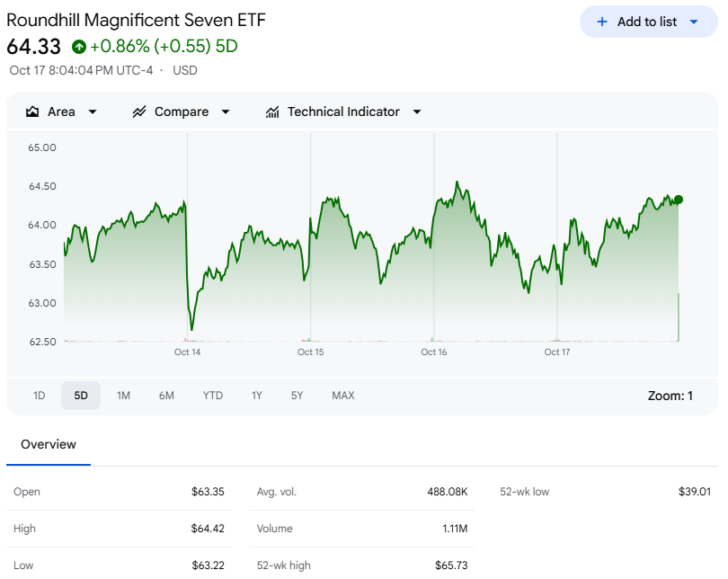Click the 64.00 y-axis label
The image size is (728, 579).
(42, 225)
